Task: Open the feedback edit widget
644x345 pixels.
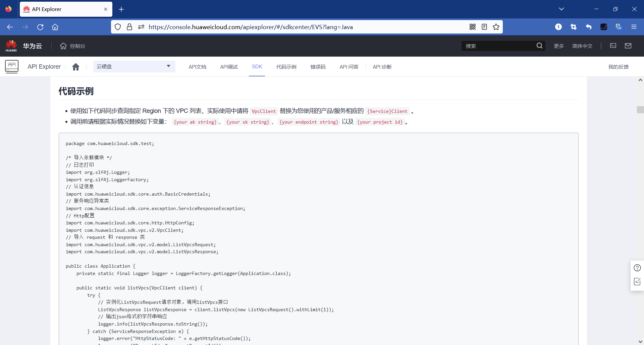Action: [x=637, y=282]
